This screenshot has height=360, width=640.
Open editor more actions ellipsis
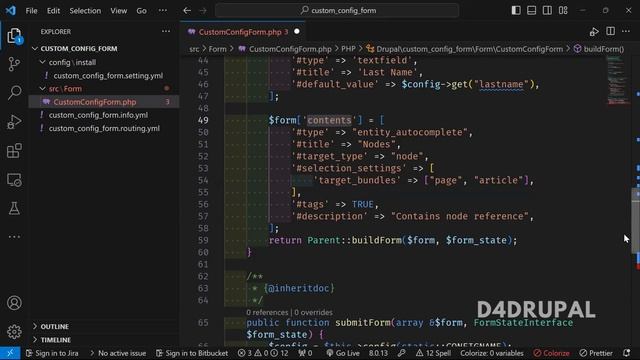pyautogui.click(x=626, y=31)
